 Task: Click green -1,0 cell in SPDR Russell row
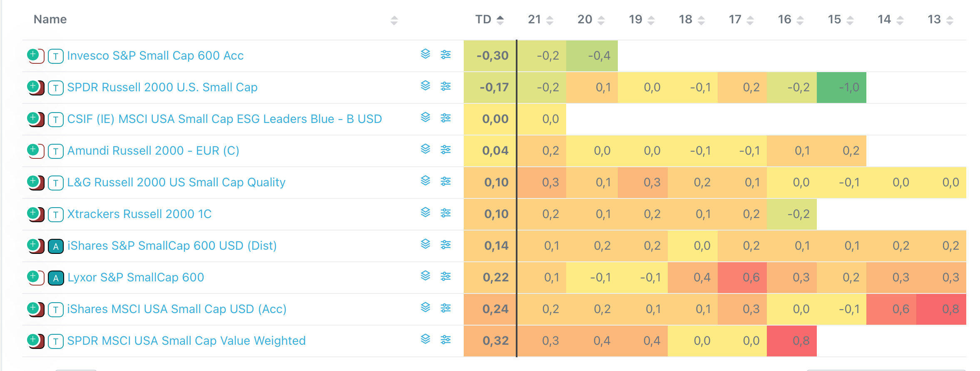pyautogui.click(x=841, y=88)
